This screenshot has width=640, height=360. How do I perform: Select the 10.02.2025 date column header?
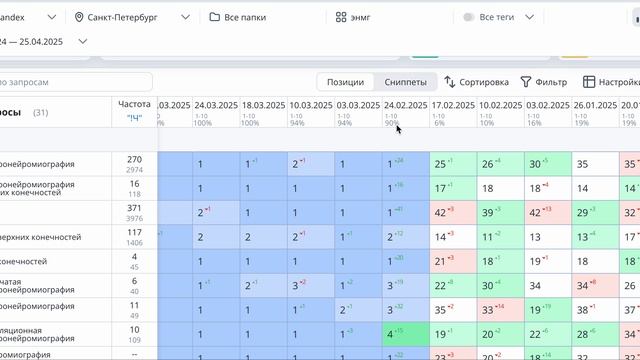[x=500, y=105]
